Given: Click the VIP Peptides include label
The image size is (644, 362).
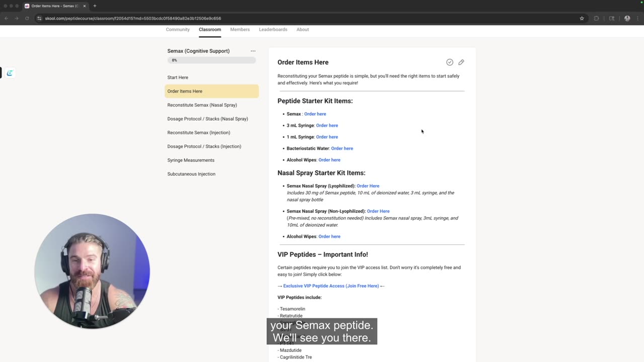Looking at the screenshot, I should [299, 298].
